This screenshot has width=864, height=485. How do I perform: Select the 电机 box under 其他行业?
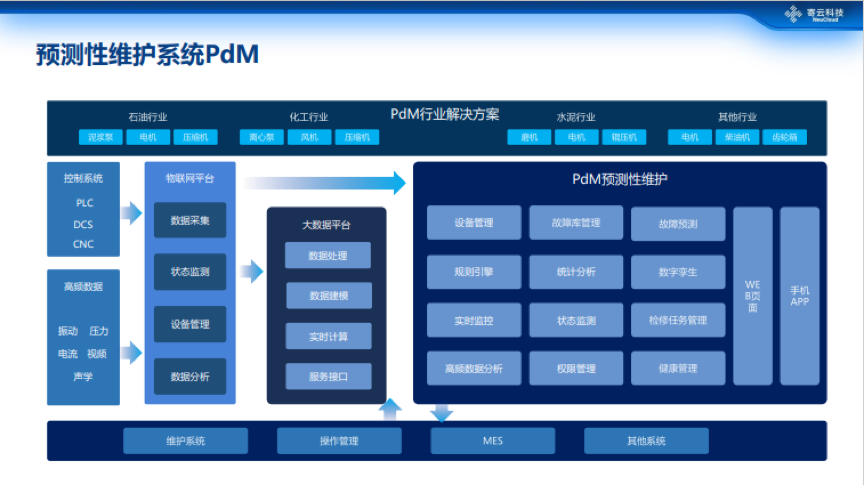pyautogui.click(x=690, y=137)
